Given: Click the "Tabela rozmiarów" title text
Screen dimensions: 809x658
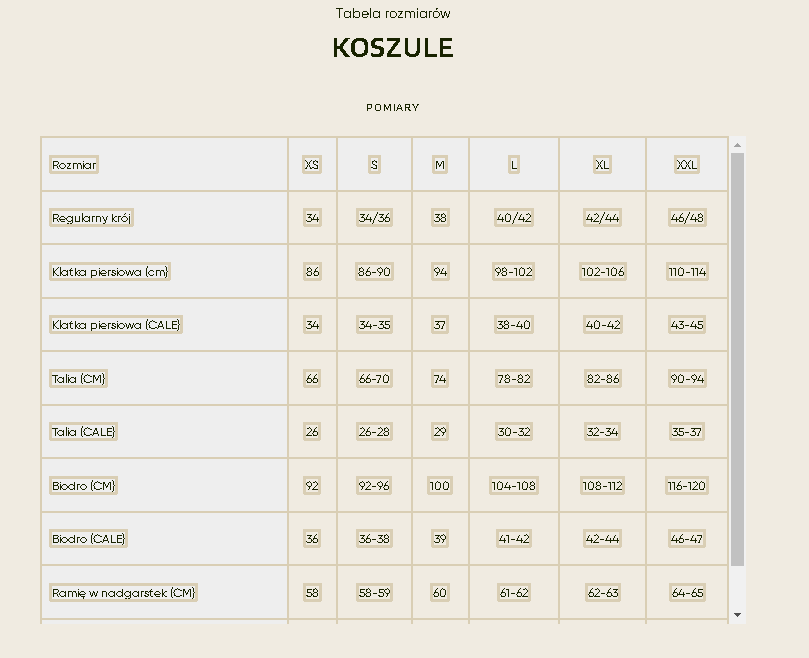Looking at the screenshot, I should point(393,14).
